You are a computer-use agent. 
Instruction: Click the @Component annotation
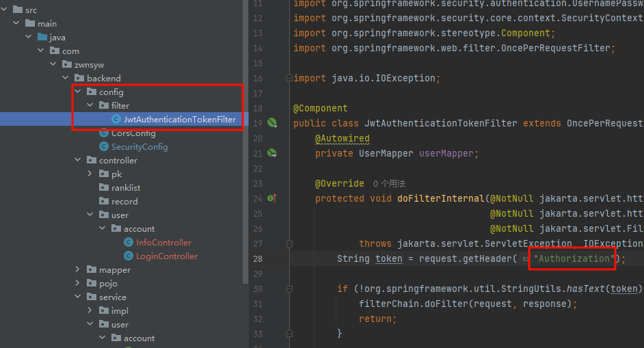(x=321, y=108)
